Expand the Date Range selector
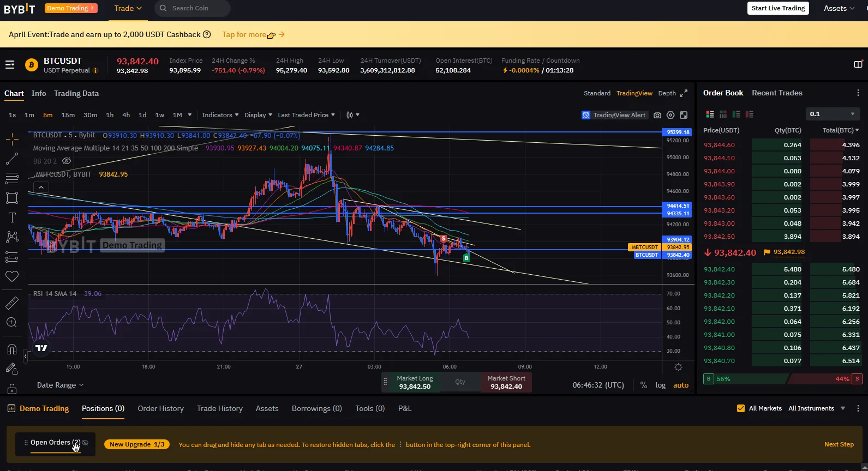Image resolution: width=868 pixels, height=471 pixels. (60, 385)
